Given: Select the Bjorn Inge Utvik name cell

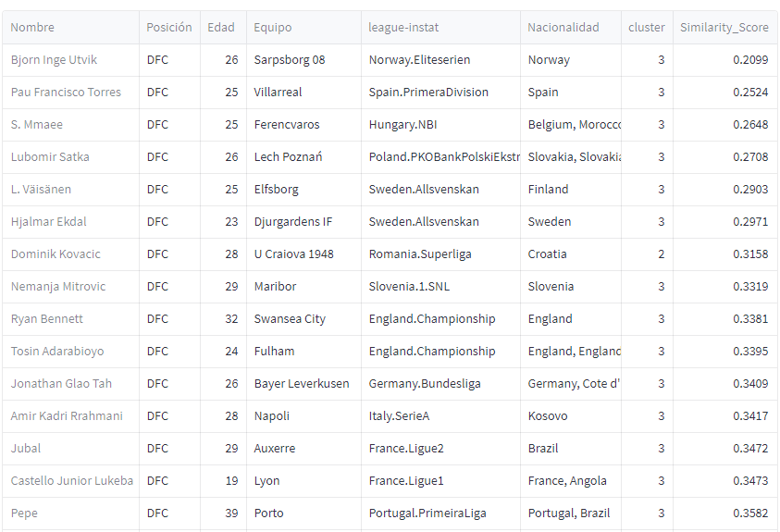Looking at the screenshot, I should coord(70,59).
